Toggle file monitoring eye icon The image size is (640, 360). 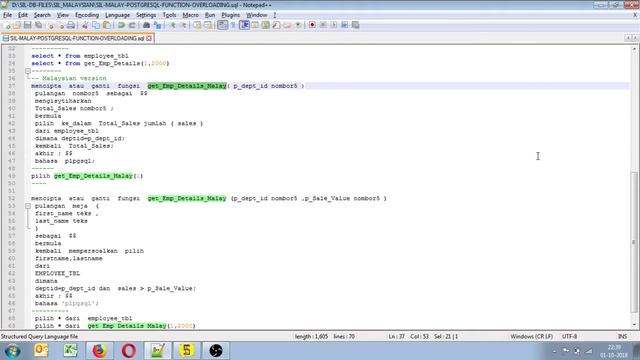[298, 25]
